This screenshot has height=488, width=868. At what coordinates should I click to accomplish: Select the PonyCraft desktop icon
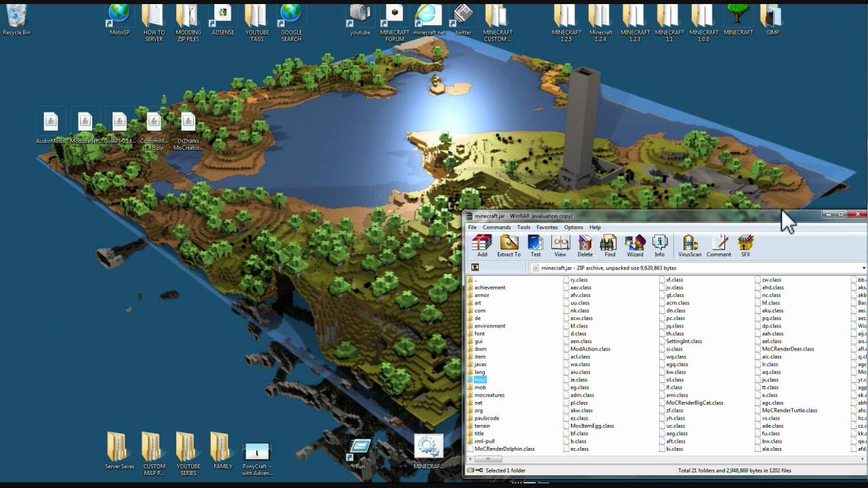point(257,459)
